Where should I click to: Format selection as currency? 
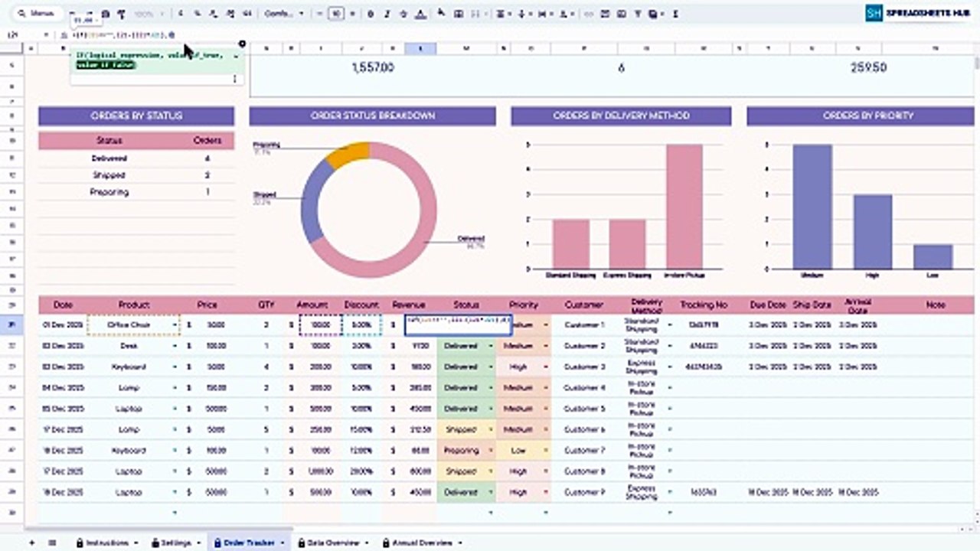(x=181, y=14)
